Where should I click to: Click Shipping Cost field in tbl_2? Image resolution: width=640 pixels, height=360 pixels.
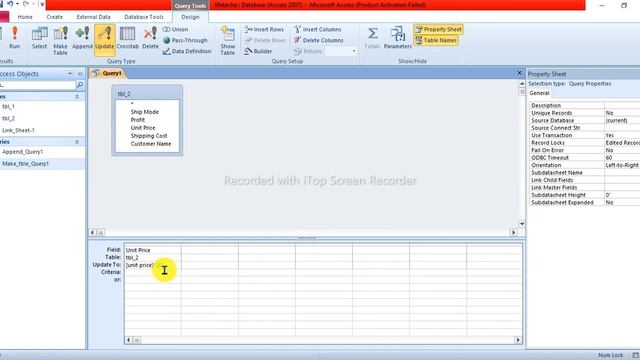click(x=149, y=136)
